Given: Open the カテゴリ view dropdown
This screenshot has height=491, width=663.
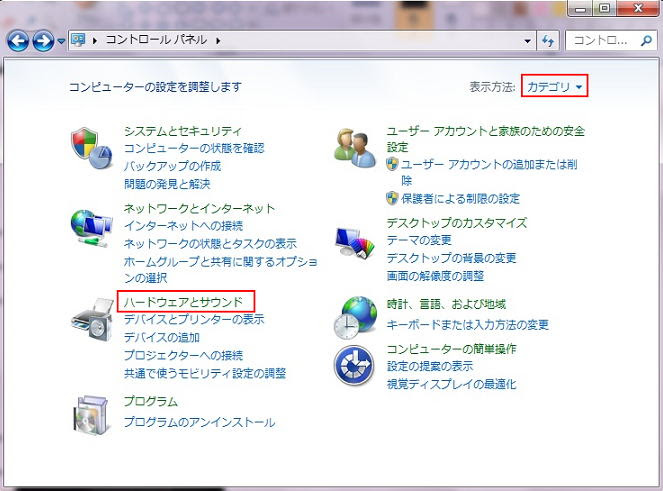Looking at the screenshot, I should [554, 87].
